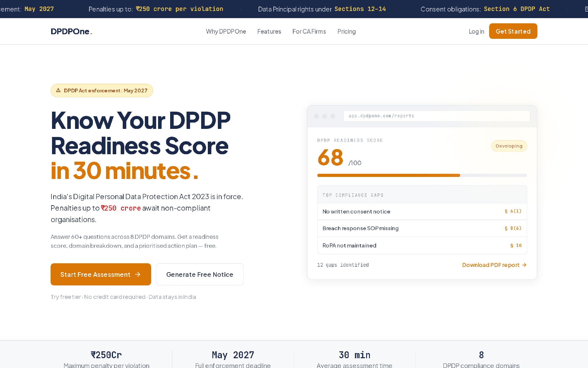The width and height of the screenshot is (588, 368).
Task: Click the DPDP READINESS SCORE label
Action: tap(350, 140)
